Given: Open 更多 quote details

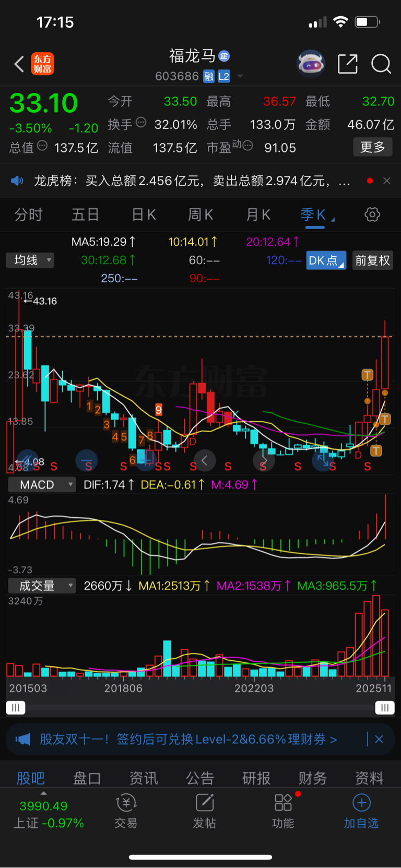Looking at the screenshot, I should 373,147.
